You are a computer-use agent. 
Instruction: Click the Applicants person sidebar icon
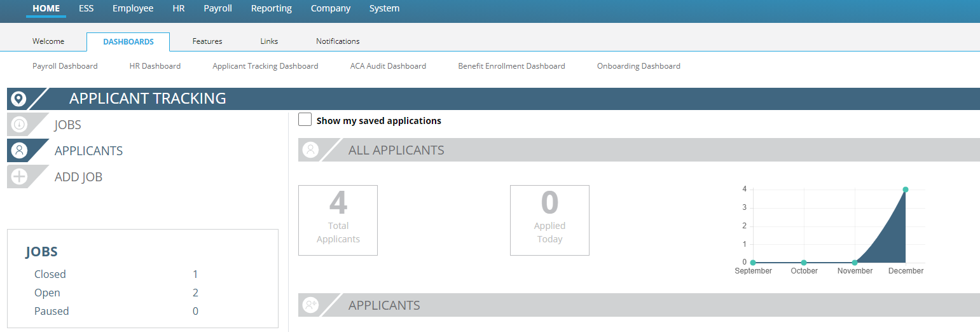click(x=19, y=151)
